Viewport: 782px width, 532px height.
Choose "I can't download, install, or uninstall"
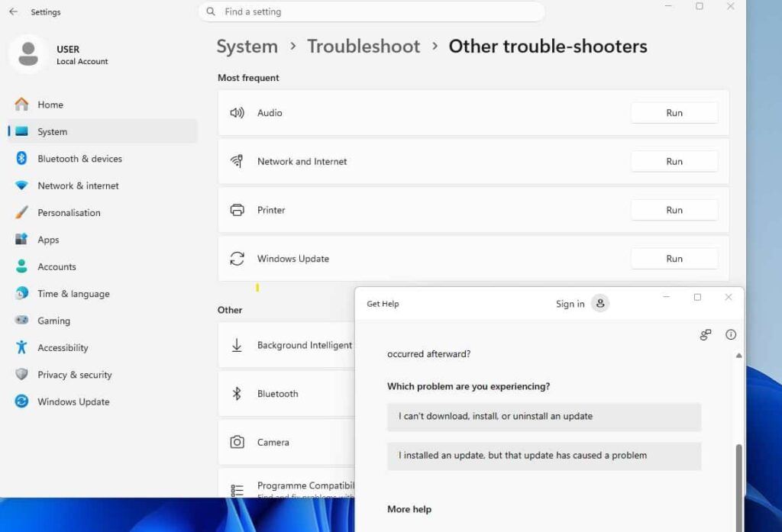(x=544, y=417)
